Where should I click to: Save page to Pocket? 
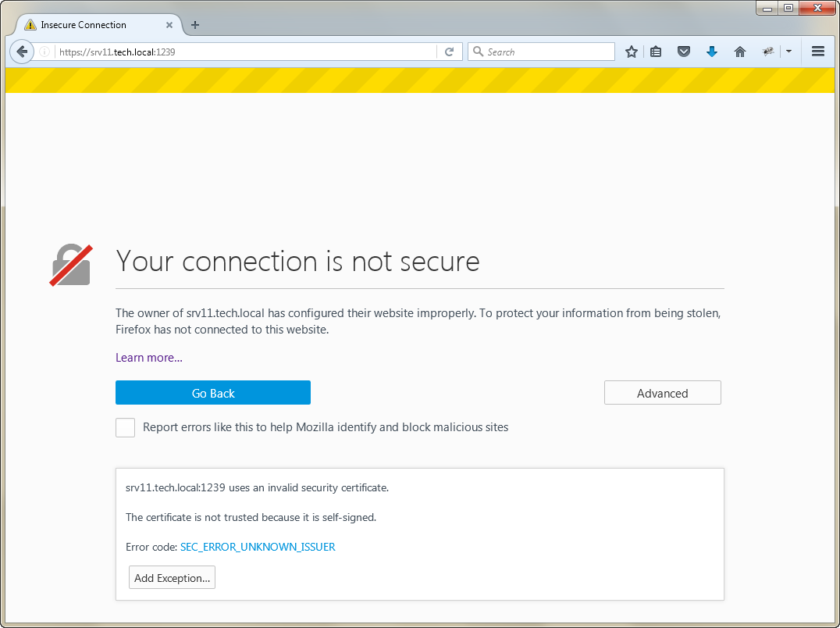684,52
